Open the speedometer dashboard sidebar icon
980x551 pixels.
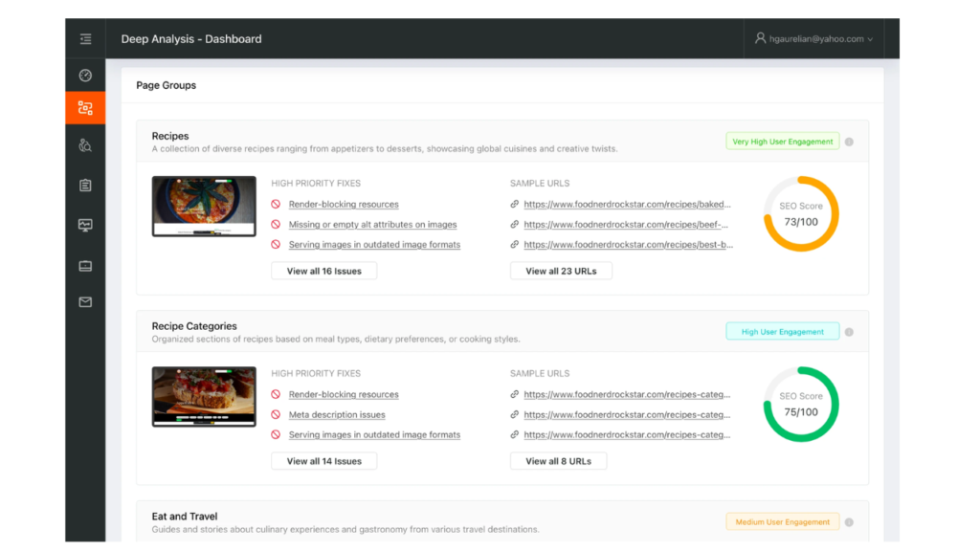(85, 76)
